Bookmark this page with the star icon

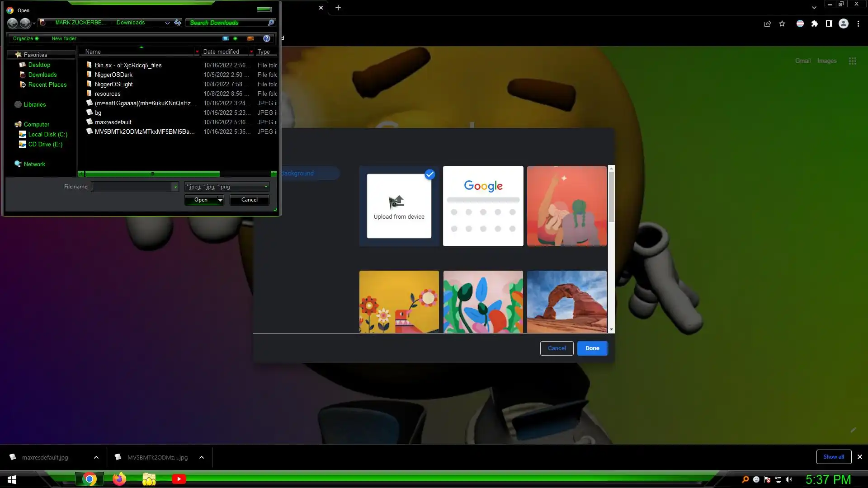tap(782, 24)
